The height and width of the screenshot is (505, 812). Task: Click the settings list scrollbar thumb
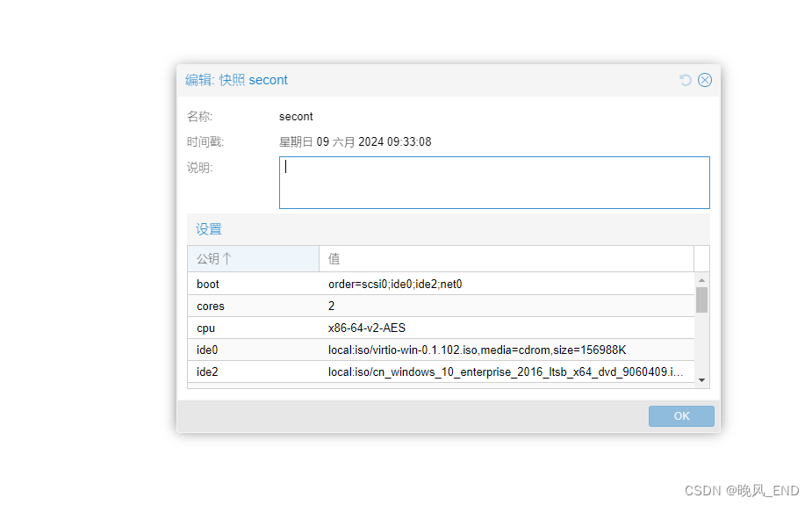point(701,299)
